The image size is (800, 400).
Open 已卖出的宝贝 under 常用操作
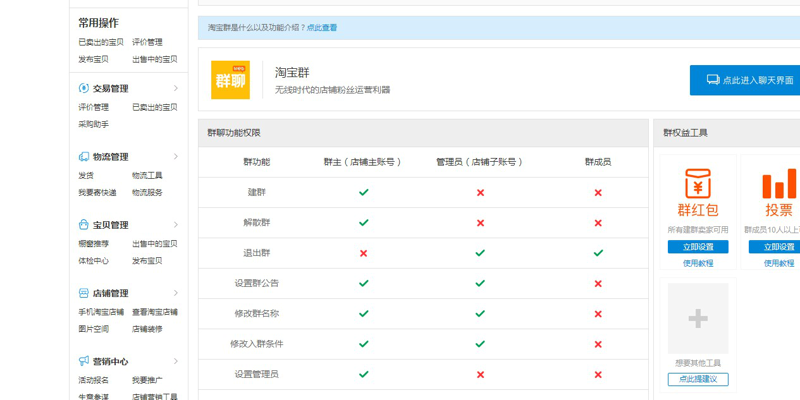point(101,42)
